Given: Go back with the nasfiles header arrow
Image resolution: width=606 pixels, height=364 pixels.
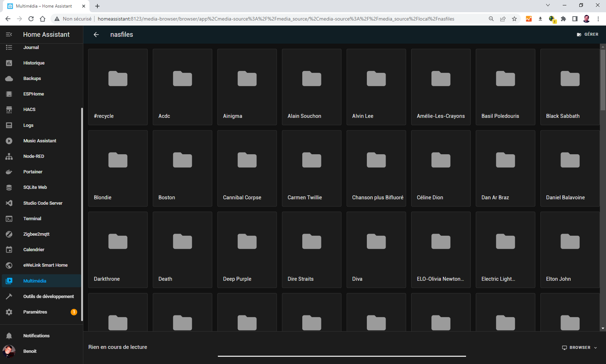Looking at the screenshot, I should click(96, 35).
